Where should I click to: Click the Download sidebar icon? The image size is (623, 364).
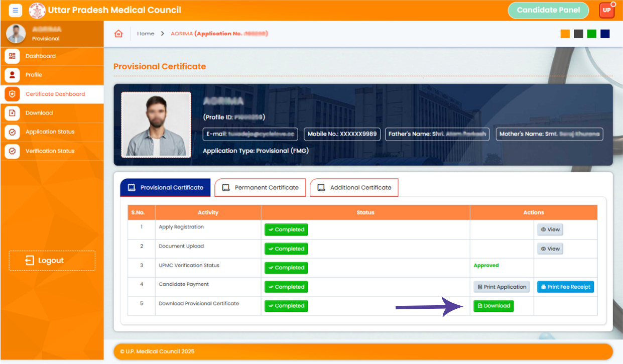12,113
